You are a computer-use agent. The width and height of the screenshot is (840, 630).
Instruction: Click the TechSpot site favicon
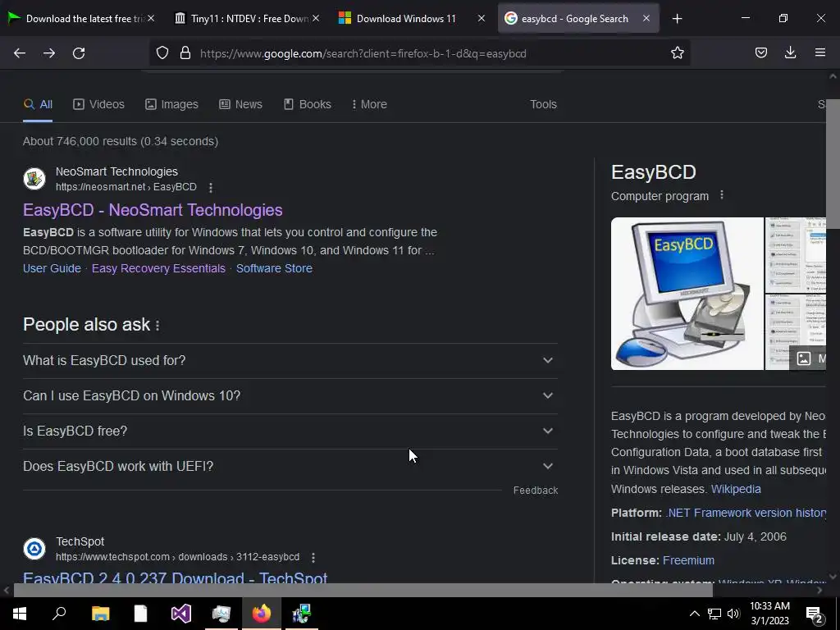pyautogui.click(x=34, y=549)
